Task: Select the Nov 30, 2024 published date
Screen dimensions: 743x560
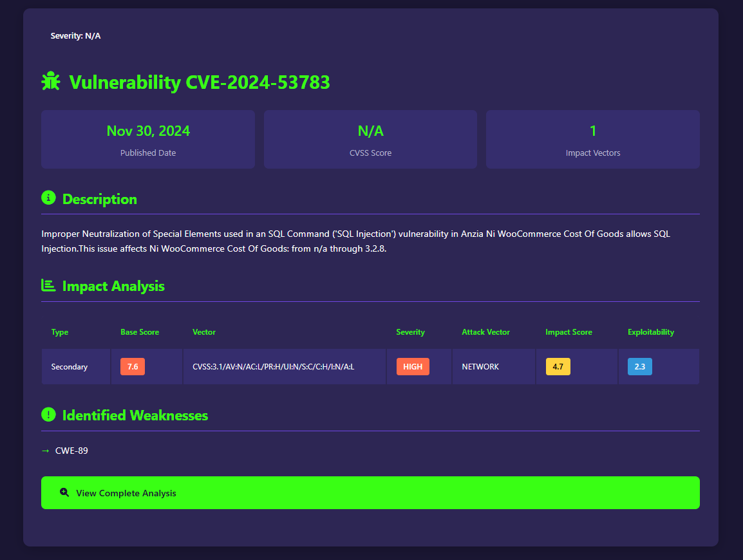Action: 148,131
